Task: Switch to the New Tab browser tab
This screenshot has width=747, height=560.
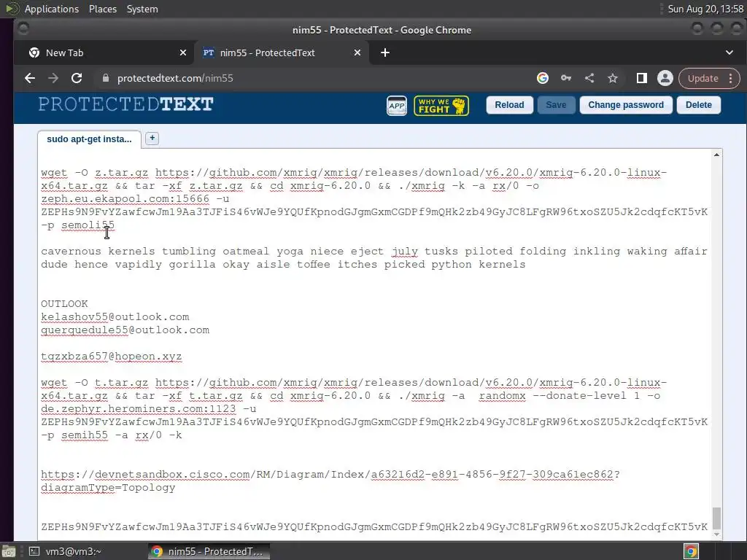Action: pyautogui.click(x=104, y=52)
